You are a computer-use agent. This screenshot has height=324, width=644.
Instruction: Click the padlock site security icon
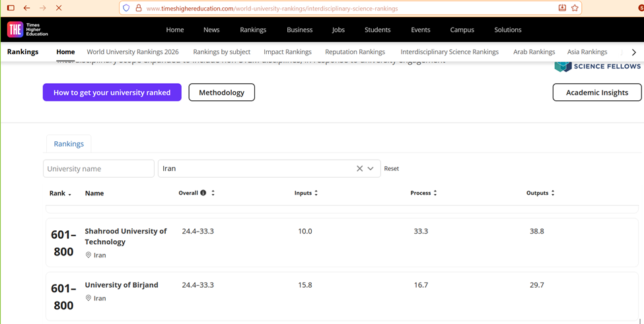[138, 8]
